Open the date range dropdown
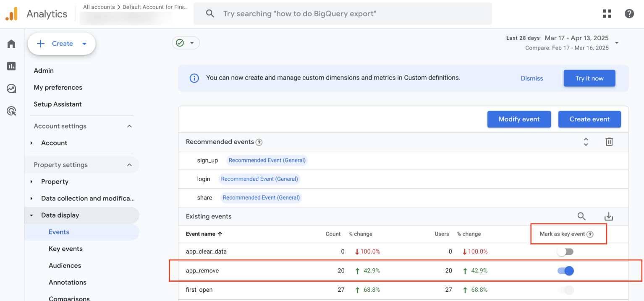This screenshot has height=301, width=644. click(x=617, y=43)
